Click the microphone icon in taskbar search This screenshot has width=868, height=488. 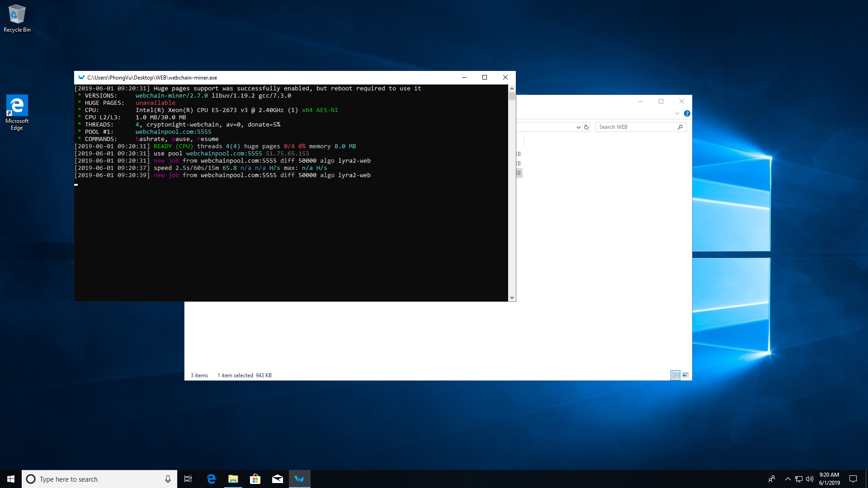[x=168, y=479]
